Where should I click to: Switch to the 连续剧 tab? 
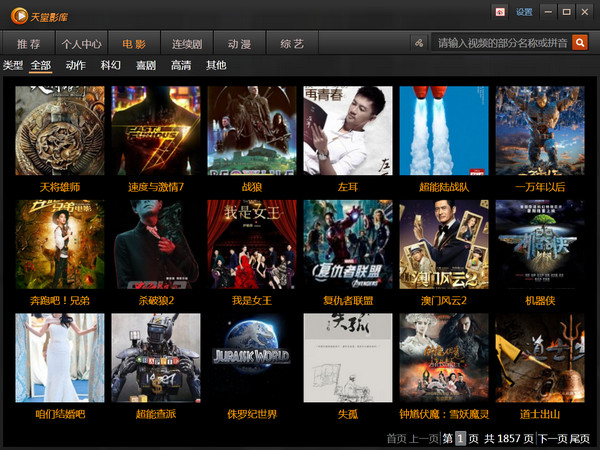click(x=187, y=43)
